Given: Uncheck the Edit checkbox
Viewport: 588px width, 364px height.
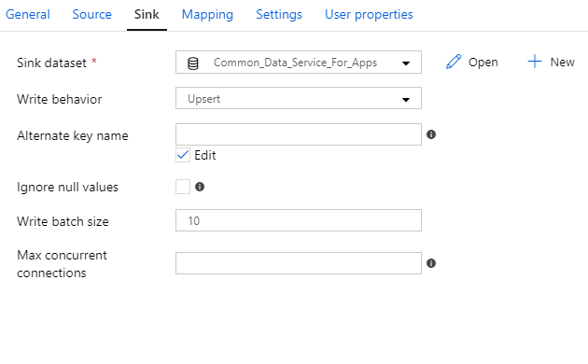Looking at the screenshot, I should [183, 155].
